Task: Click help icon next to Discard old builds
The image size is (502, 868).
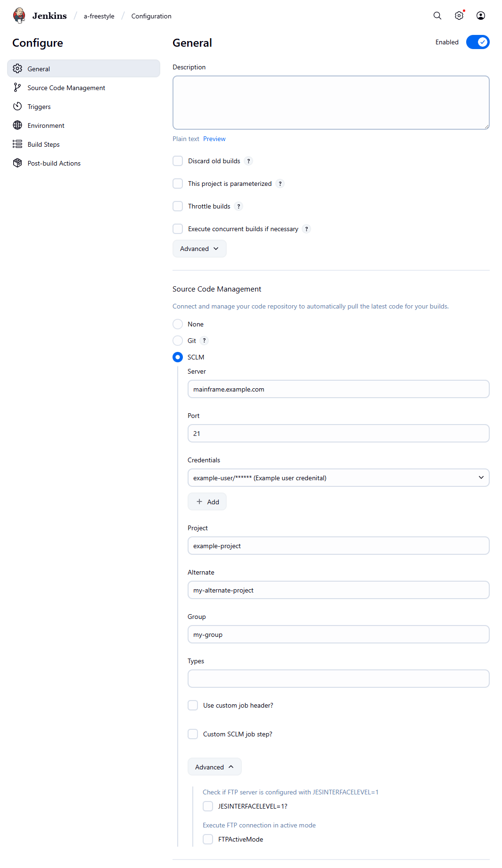Action: click(x=249, y=161)
